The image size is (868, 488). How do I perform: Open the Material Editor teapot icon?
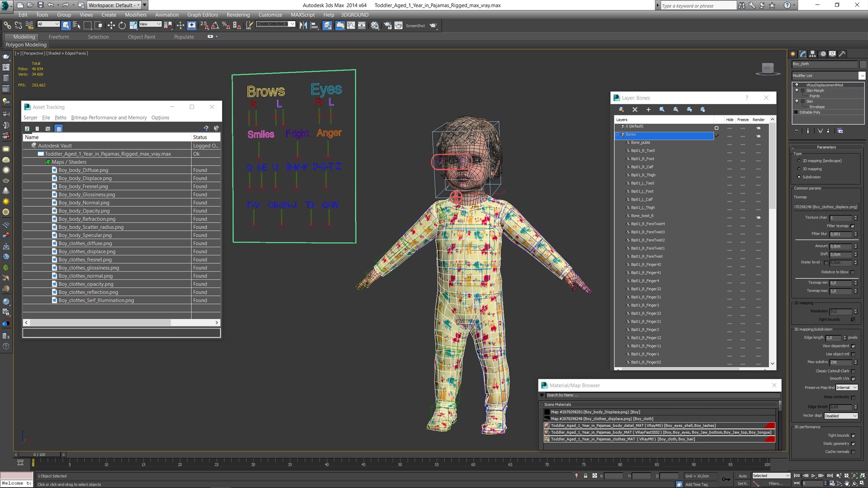tap(375, 25)
